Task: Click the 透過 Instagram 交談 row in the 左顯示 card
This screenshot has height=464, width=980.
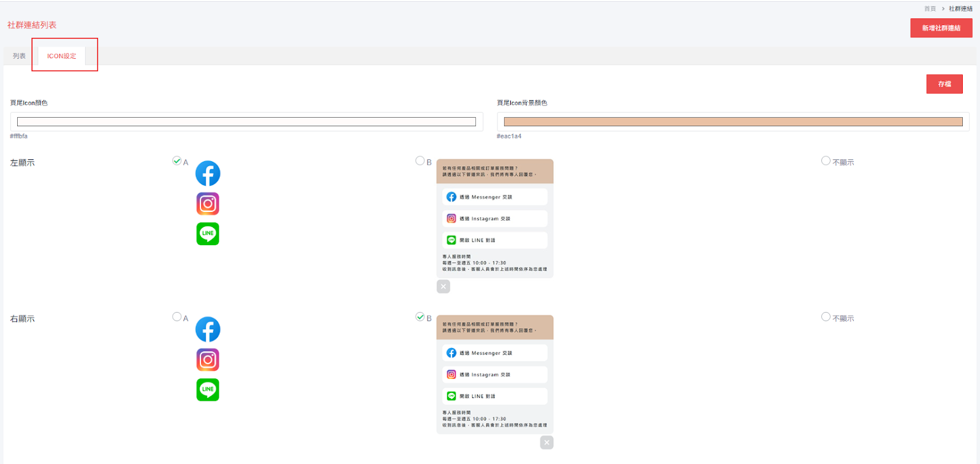Action: [495, 218]
